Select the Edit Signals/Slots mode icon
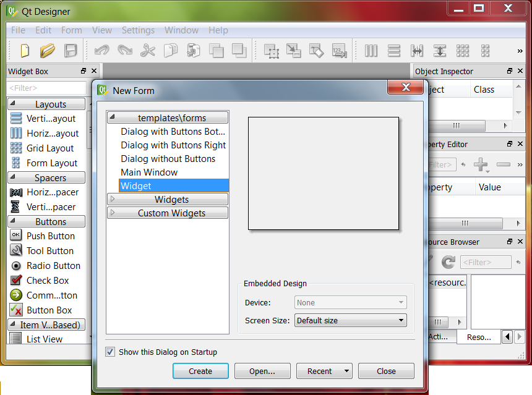The width and height of the screenshot is (532, 395). [293, 51]
